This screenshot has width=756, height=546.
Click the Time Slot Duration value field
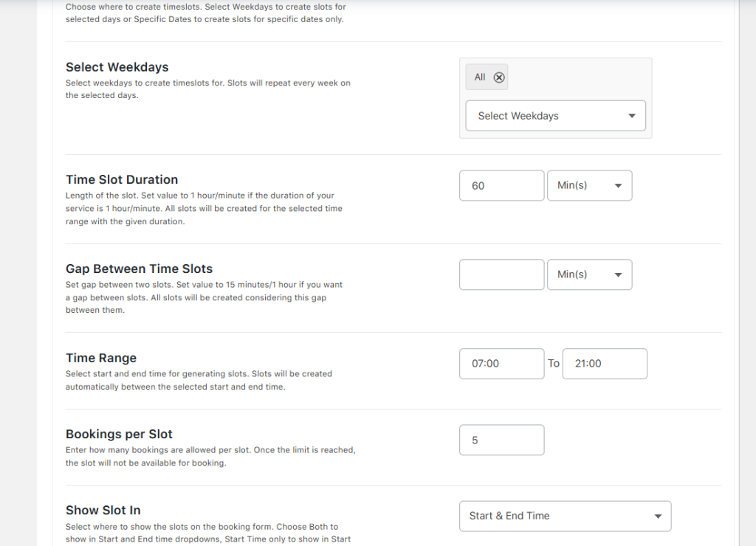pos(501,186)
